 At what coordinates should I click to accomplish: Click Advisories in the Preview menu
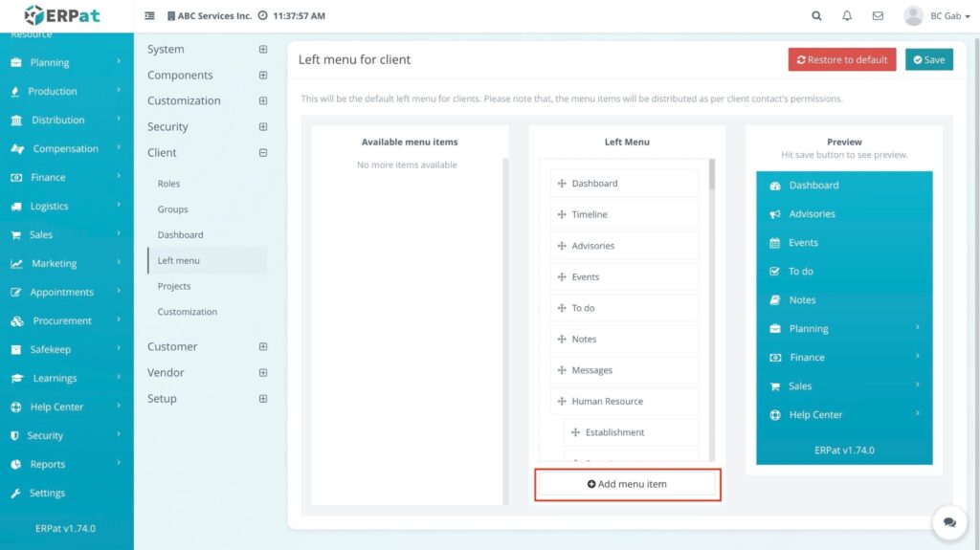tap(812, 213)
